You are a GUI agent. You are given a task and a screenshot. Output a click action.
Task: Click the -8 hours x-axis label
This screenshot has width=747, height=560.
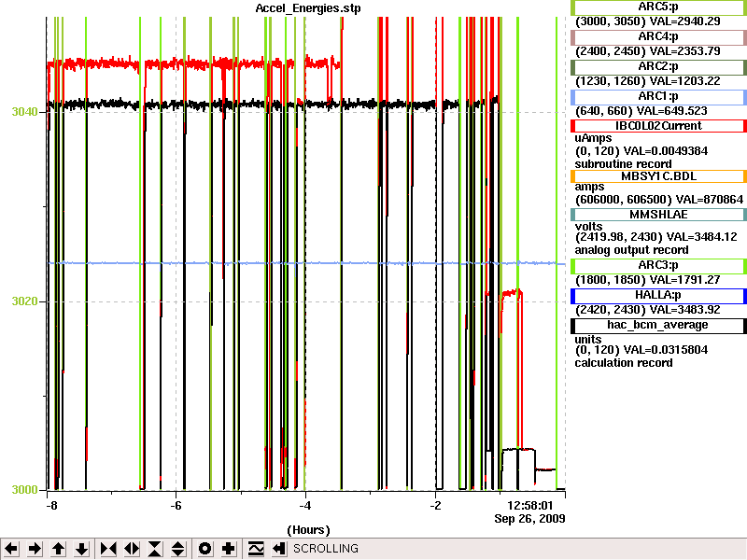[51, 505]
